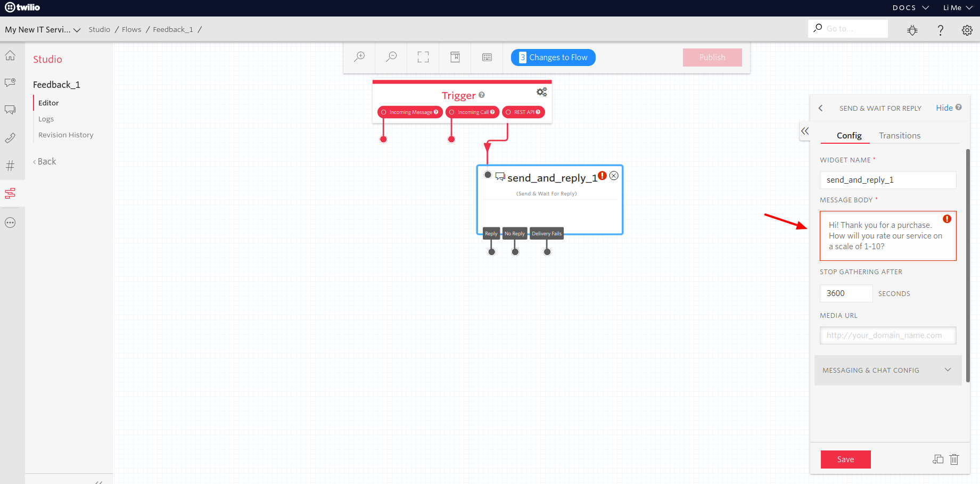The image size is (980, 484).
Task: Click the Trigger widget settings gear icon
Action: 542,92
